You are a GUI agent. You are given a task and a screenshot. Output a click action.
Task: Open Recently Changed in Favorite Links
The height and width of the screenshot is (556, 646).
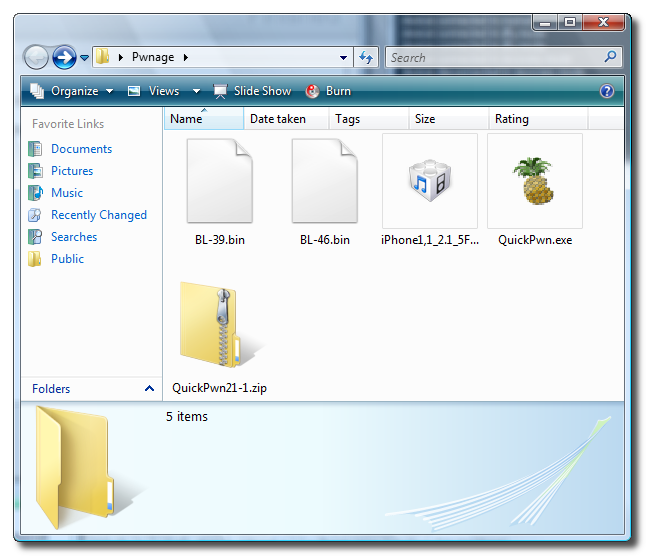[98, 215]
